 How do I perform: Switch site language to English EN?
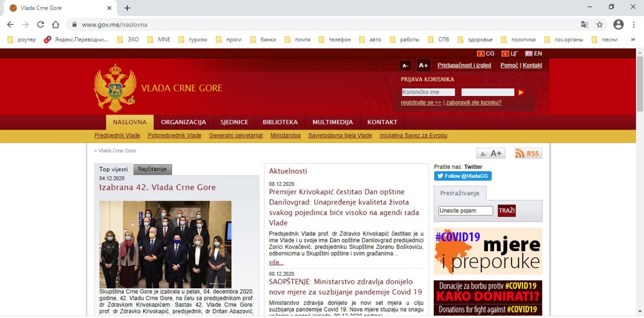click(x=533, y=53)
